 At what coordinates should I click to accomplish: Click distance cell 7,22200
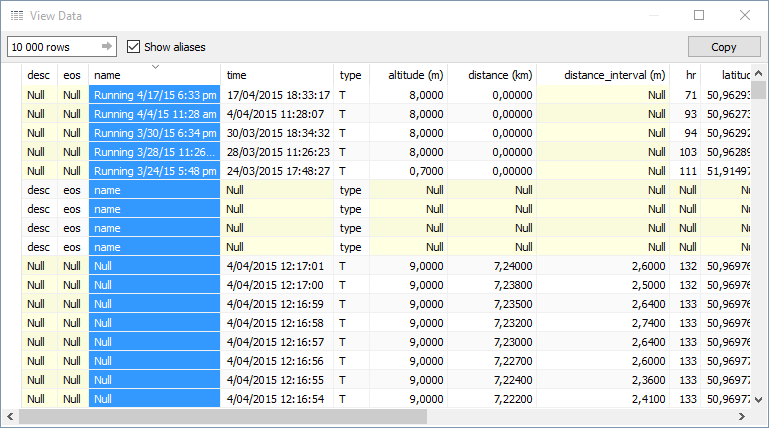pyautogui.click(x=492, y=399)
